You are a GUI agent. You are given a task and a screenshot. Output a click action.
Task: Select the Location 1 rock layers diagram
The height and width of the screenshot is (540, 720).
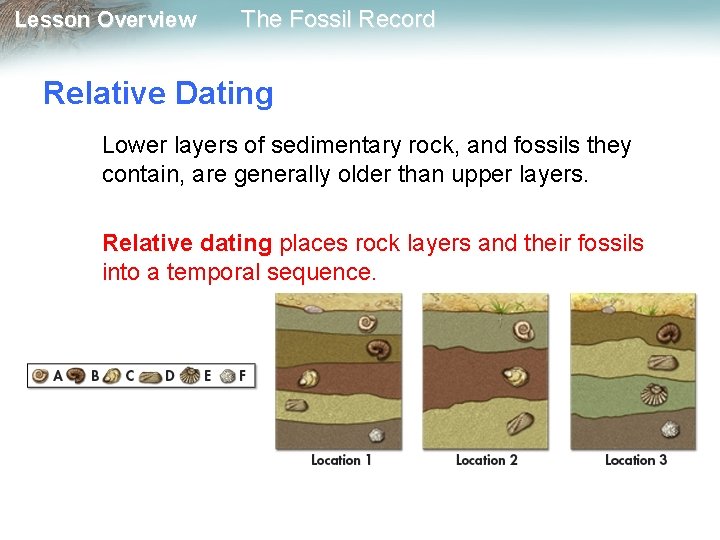pos(339,371)
